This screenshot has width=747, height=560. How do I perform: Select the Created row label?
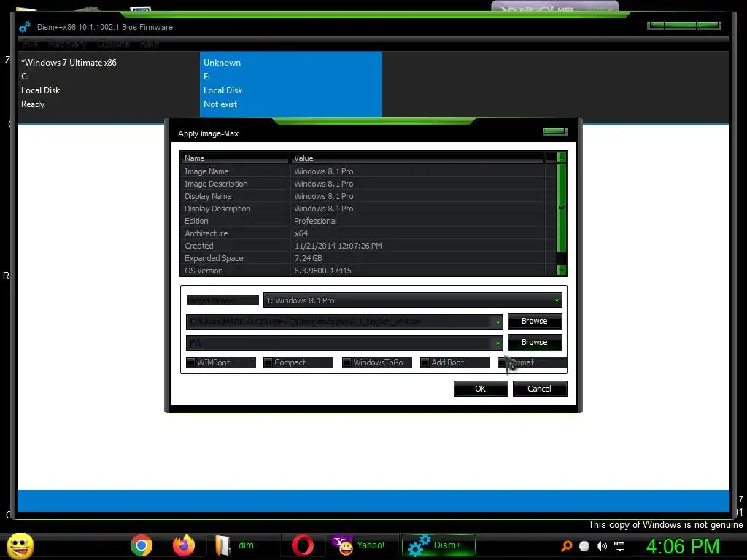198,246
